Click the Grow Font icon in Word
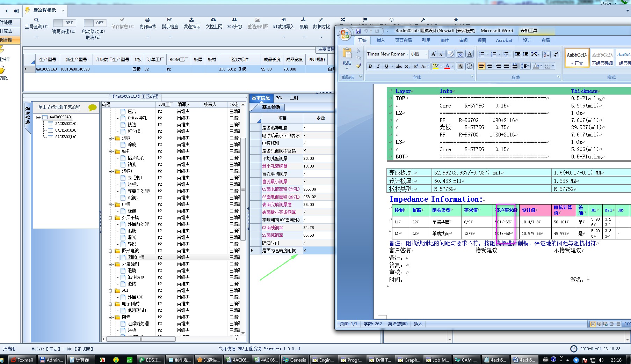631x364 pixels. [x=434, y=54]
